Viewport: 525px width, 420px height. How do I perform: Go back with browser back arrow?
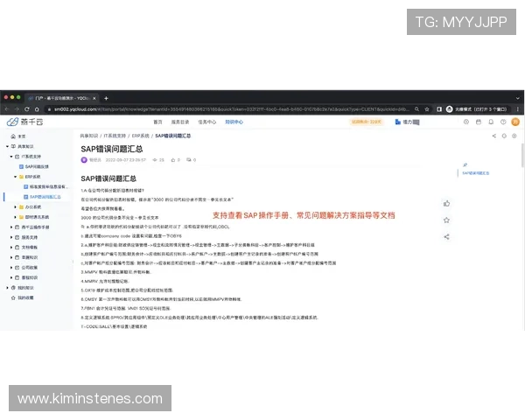(7, 109)
